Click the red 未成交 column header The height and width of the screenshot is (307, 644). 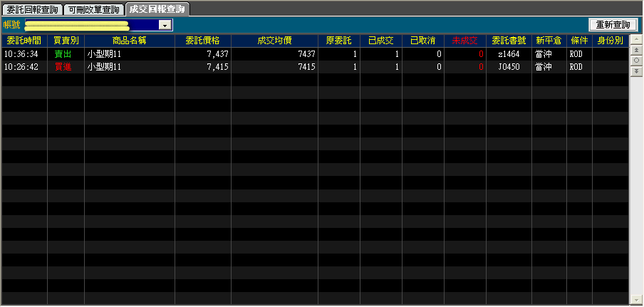pos(465,41)
